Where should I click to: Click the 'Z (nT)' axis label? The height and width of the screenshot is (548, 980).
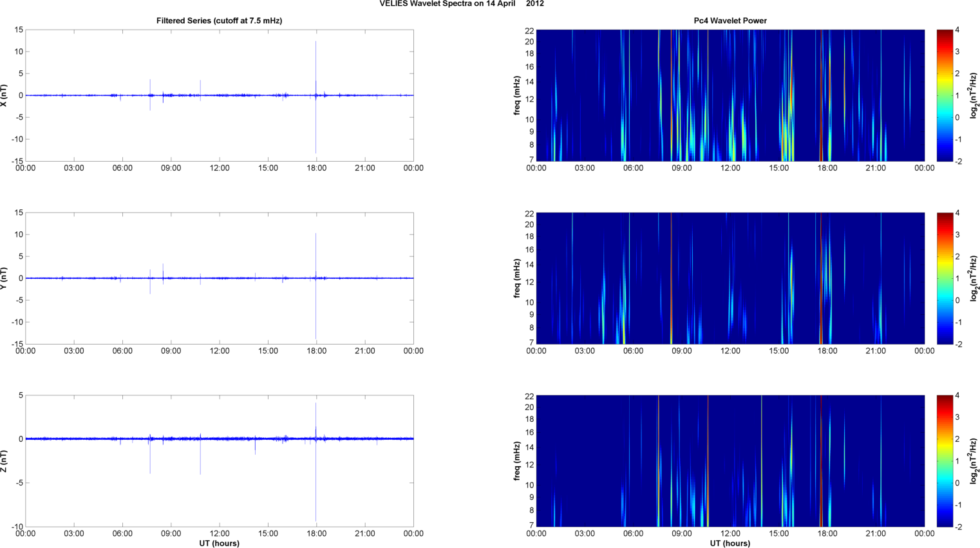5,461
